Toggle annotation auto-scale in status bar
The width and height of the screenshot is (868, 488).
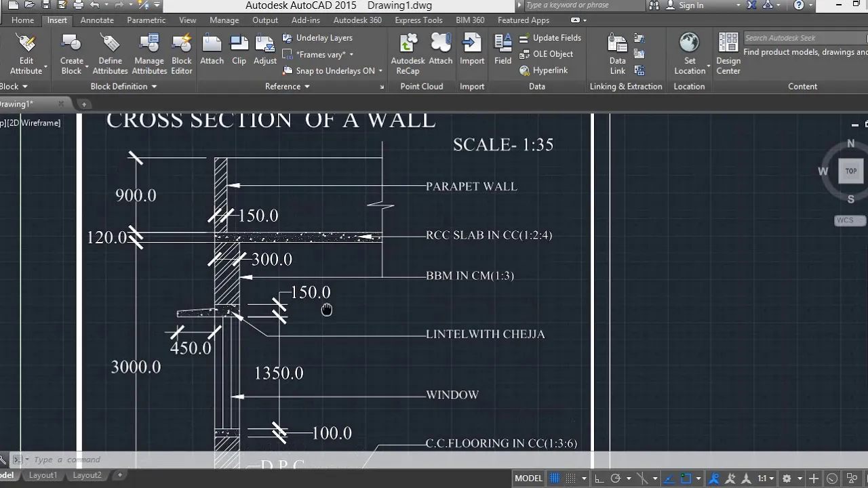(730, 479)
